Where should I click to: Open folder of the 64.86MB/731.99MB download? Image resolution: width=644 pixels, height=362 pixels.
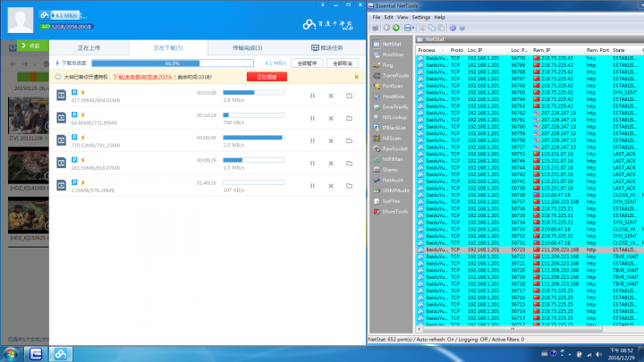349,118
